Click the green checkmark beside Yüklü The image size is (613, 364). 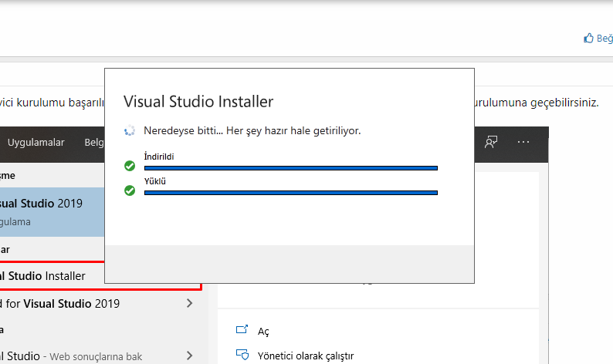130,190
